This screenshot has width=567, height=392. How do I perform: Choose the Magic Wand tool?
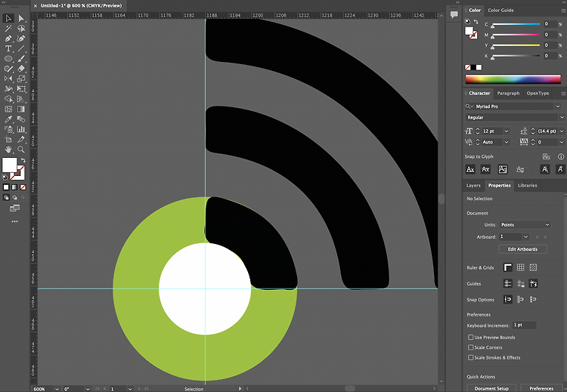pos(8,28)
